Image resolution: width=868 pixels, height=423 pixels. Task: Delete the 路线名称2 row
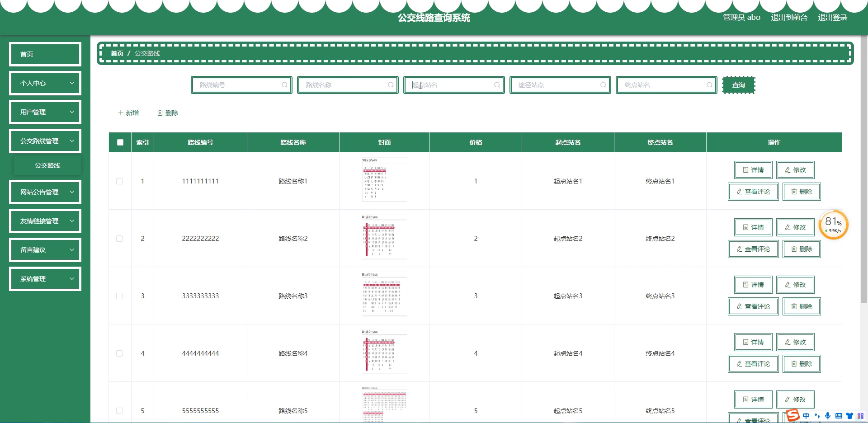(x=802, y=249)
